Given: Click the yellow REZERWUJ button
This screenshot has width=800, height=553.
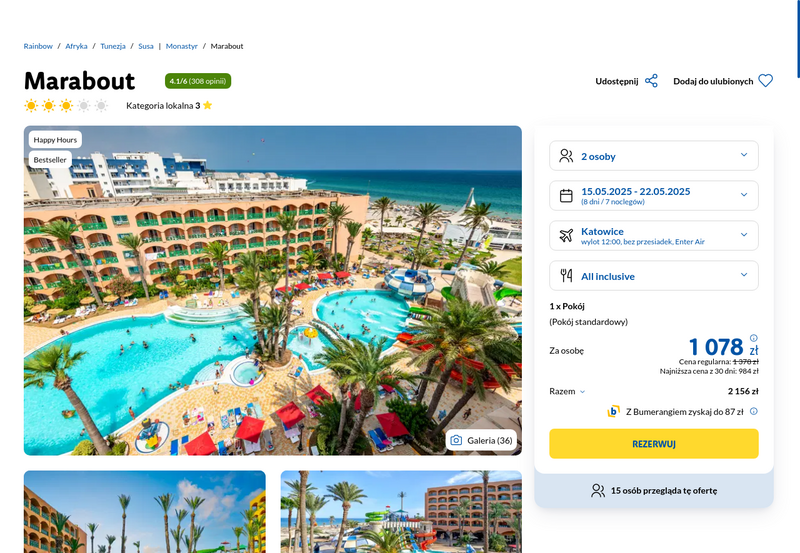Looking at the screenshot, I should click(654, 444).
